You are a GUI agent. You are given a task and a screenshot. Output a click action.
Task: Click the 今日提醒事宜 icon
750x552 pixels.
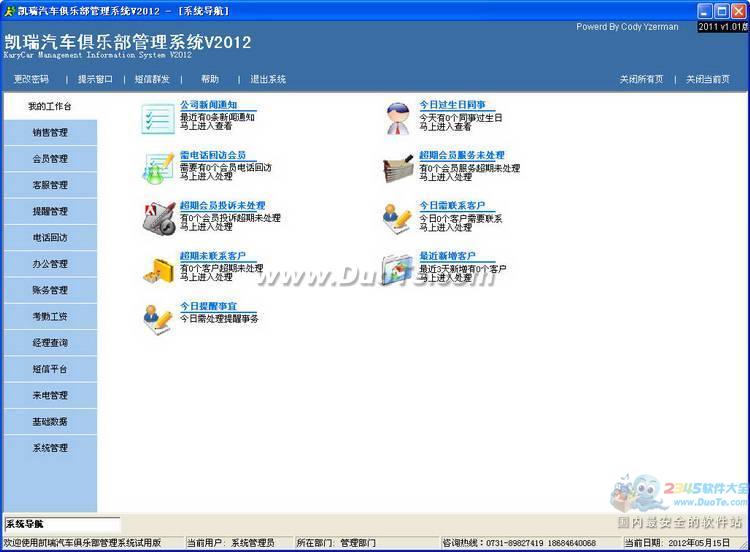[158, 317]
